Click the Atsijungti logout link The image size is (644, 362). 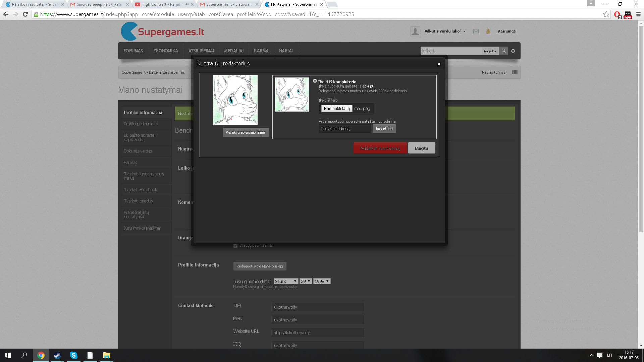point(507,31)
